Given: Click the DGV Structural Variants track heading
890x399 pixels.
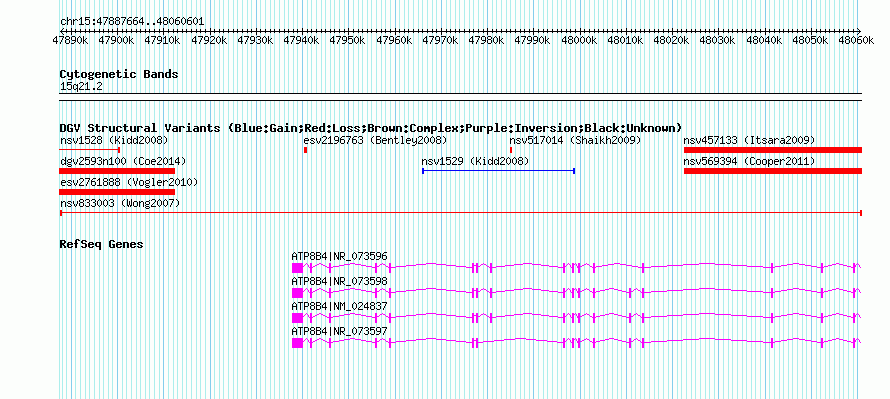Looking at the screenshot, I should coord(371,128).
